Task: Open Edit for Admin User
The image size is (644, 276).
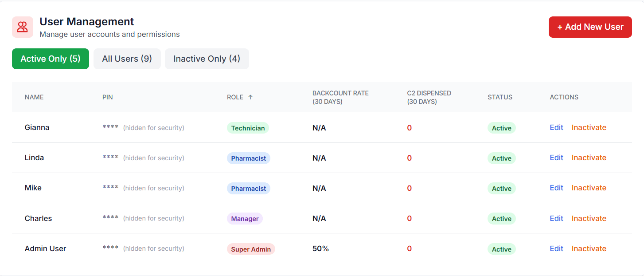Action: [x=556, y=248]
